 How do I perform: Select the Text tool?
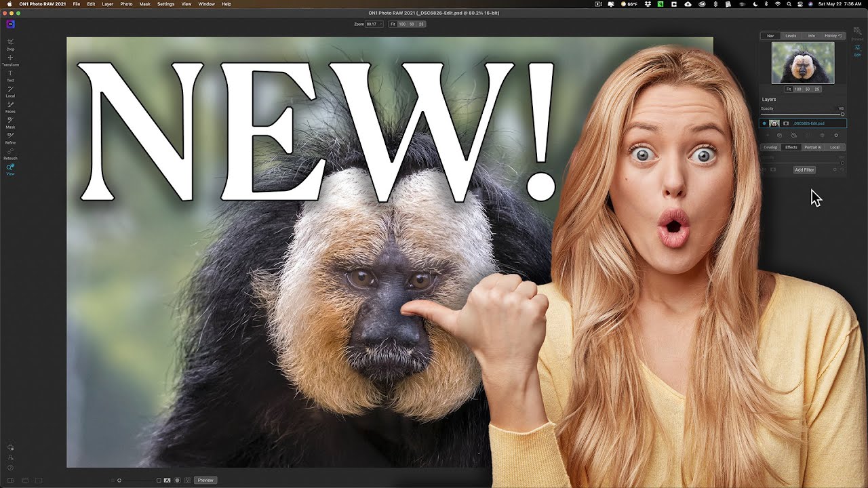(10, 75)
